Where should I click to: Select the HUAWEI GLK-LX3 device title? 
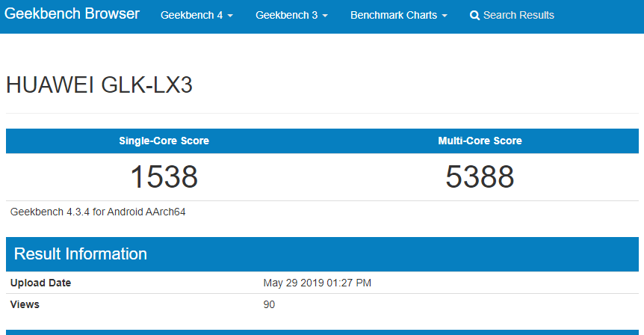point(99,85)
